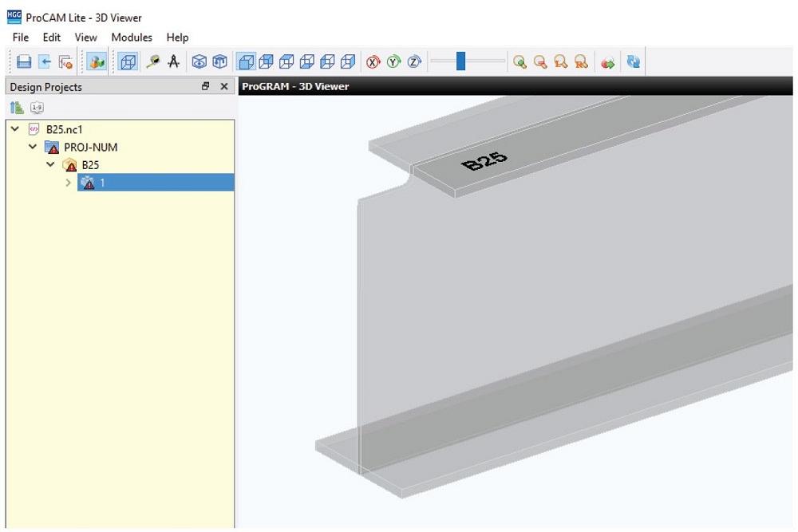Open the View menu

click(x=85, y=37)
